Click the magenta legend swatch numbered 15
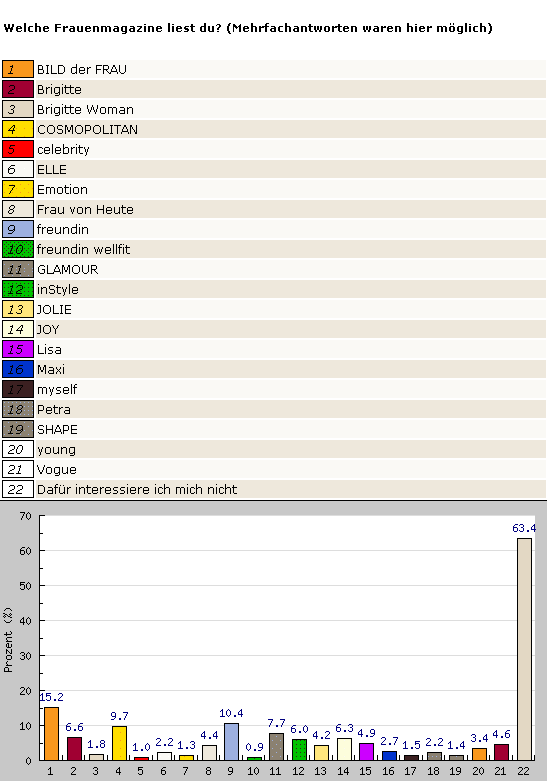This screenshot has width=547, height=781. coord(18,349)
